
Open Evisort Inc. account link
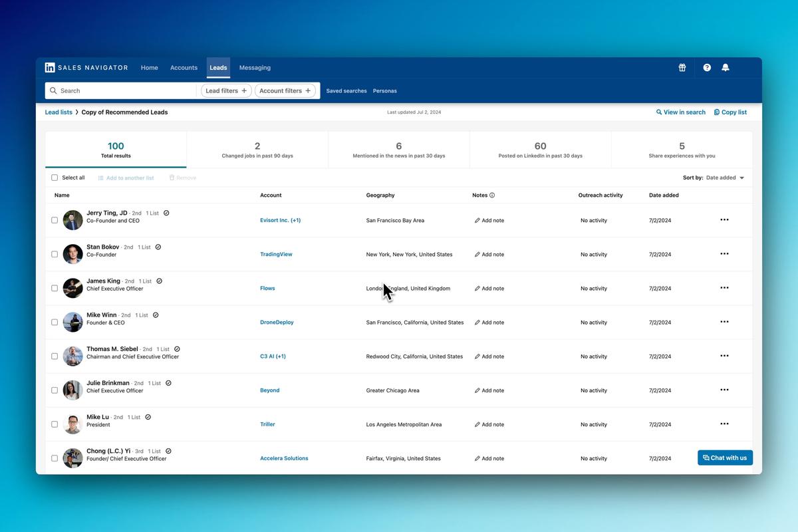[280, 220]
